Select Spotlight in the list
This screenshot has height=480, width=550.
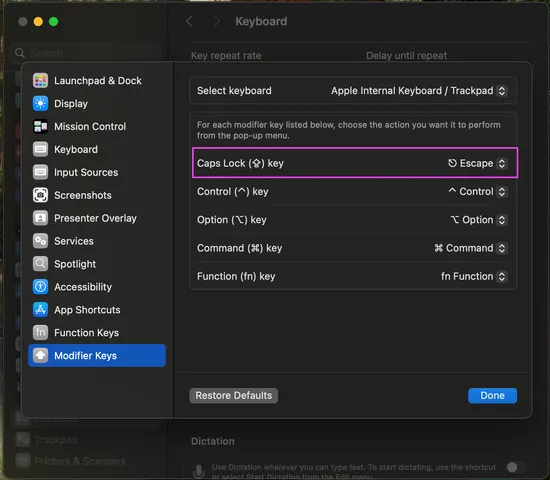click(x=97, y=264)
